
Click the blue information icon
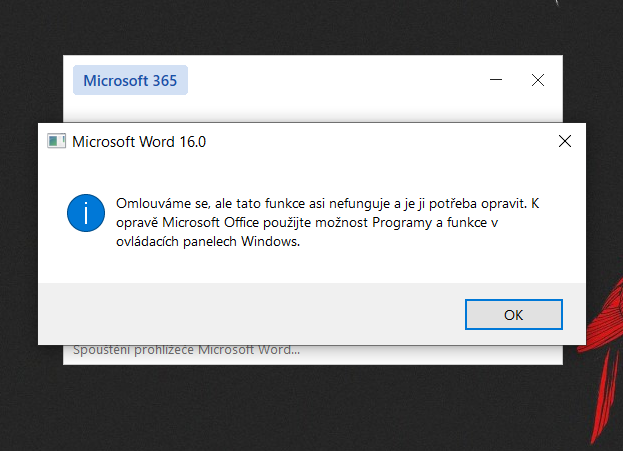(x=86, y=213)
